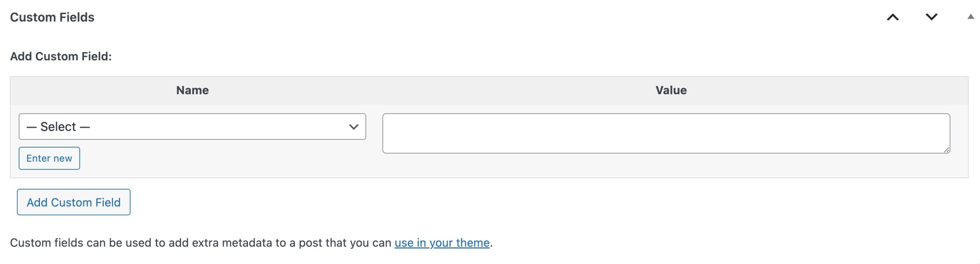
Task: Open the 'use in your theme' link
Action: point(442,243)
